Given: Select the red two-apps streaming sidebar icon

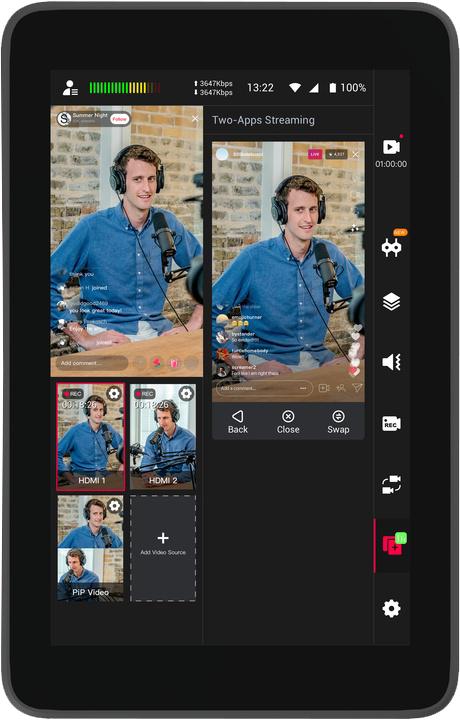Looking at the screenshot, I should [393, 545].
